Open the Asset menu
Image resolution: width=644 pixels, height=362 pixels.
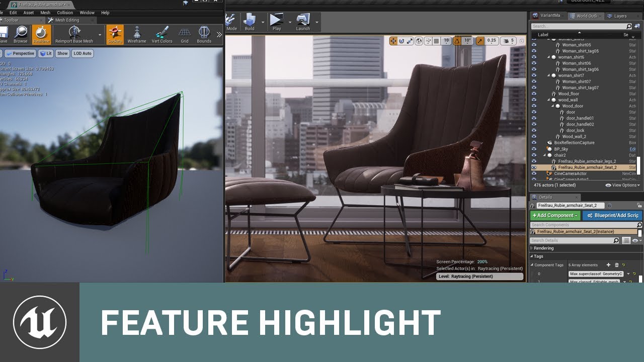click(x=29, y=13)
